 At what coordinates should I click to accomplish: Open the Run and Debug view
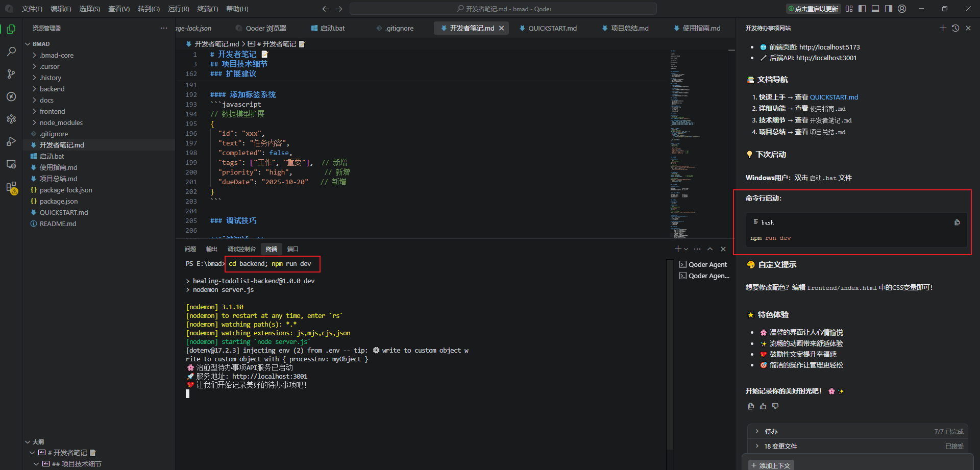pos(11,141)
